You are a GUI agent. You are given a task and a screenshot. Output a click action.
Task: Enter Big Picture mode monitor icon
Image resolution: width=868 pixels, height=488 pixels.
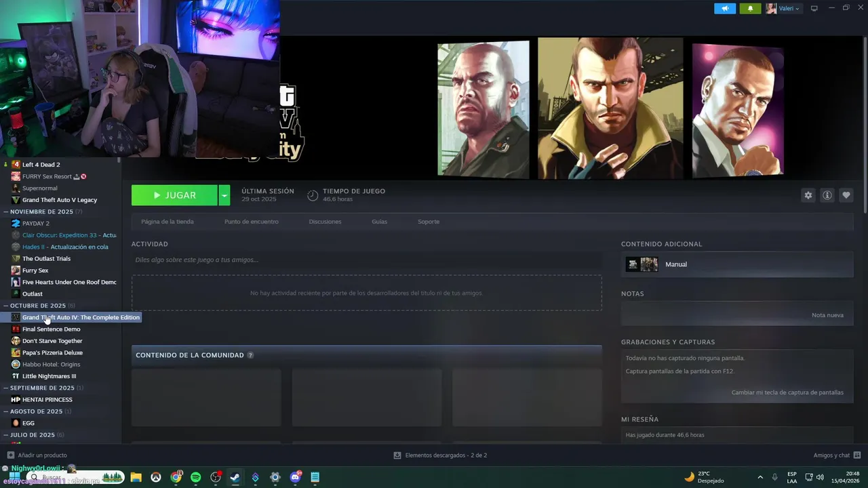tap(814, 8)
